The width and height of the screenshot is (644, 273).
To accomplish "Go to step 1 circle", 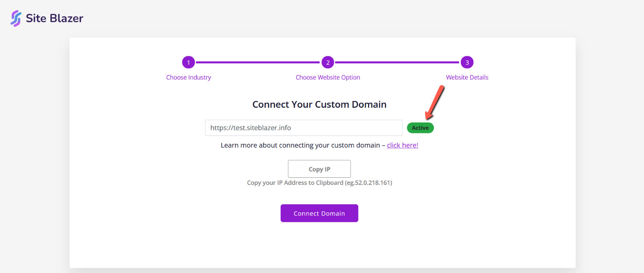I will 189,62.
